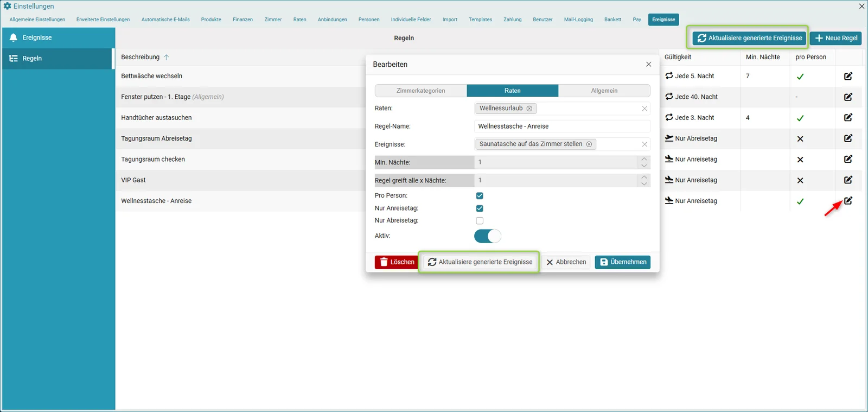The image size is (868, 412).
Task: Edit the Wellnesstasche - Anreise rule
Action: click(x=848, y=200)
